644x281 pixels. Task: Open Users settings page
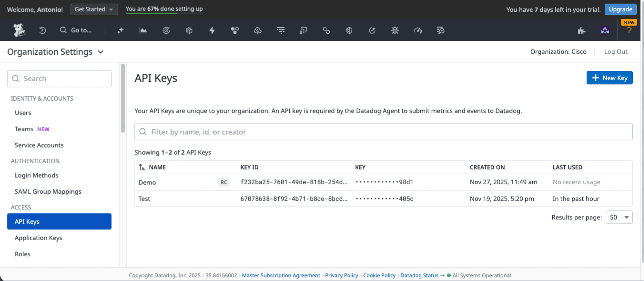23,113
